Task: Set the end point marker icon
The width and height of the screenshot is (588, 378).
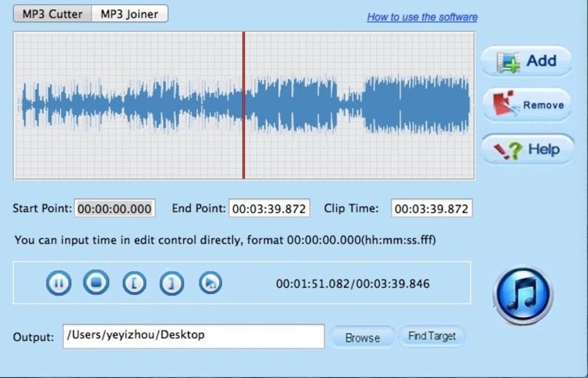Action: coord(172,283)
